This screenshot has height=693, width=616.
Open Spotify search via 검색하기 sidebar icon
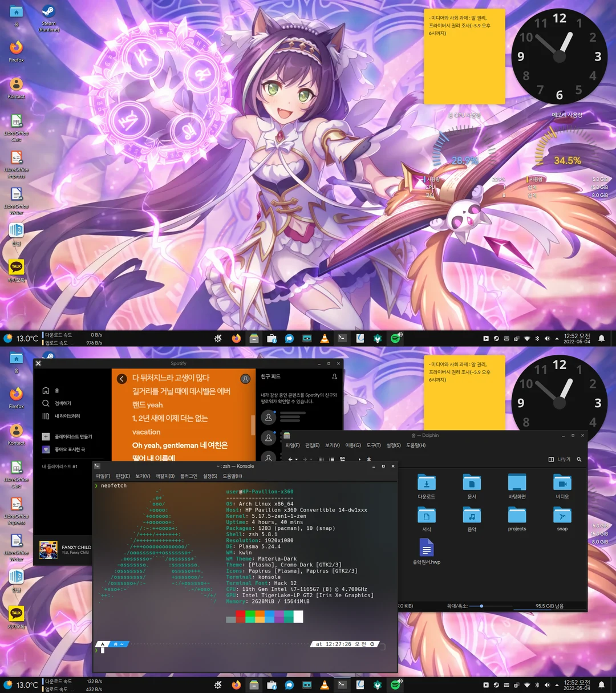click(46, 403)
